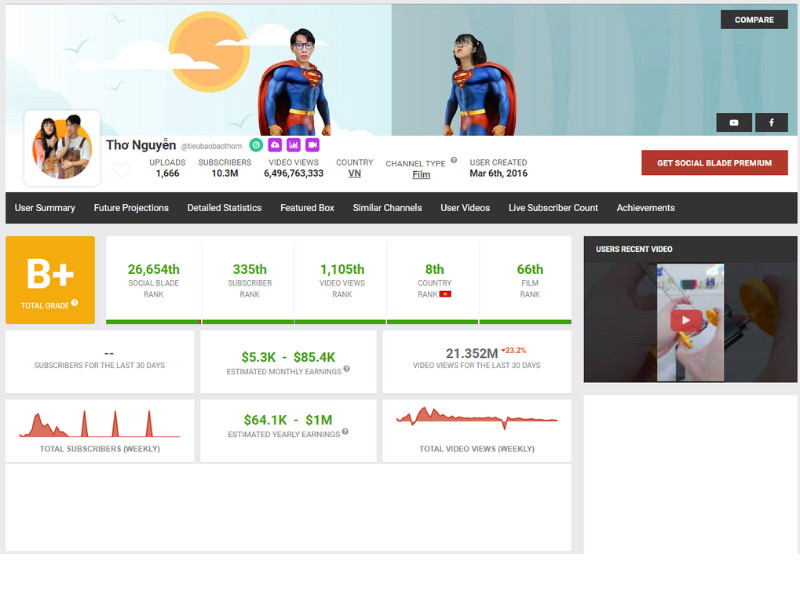Click the 335th subscriber rank
The height and width of the screenshot is (600, 800).
tap(249, 269)
